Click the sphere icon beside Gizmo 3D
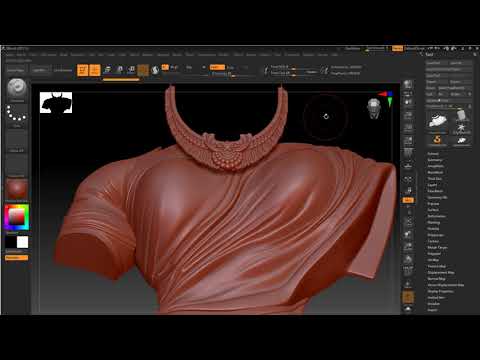 pos(155,70)
